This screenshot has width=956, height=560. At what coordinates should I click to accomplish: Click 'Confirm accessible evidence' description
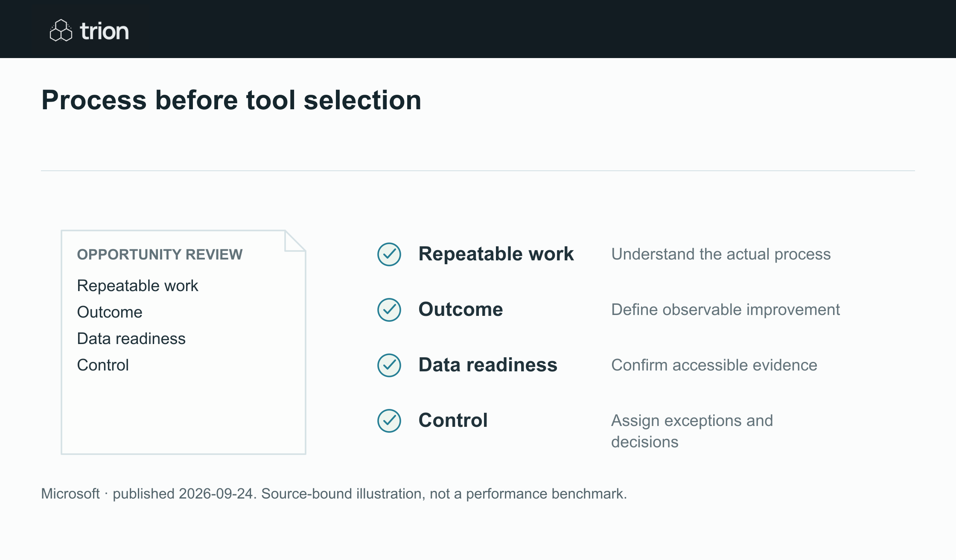coord(714,365)
